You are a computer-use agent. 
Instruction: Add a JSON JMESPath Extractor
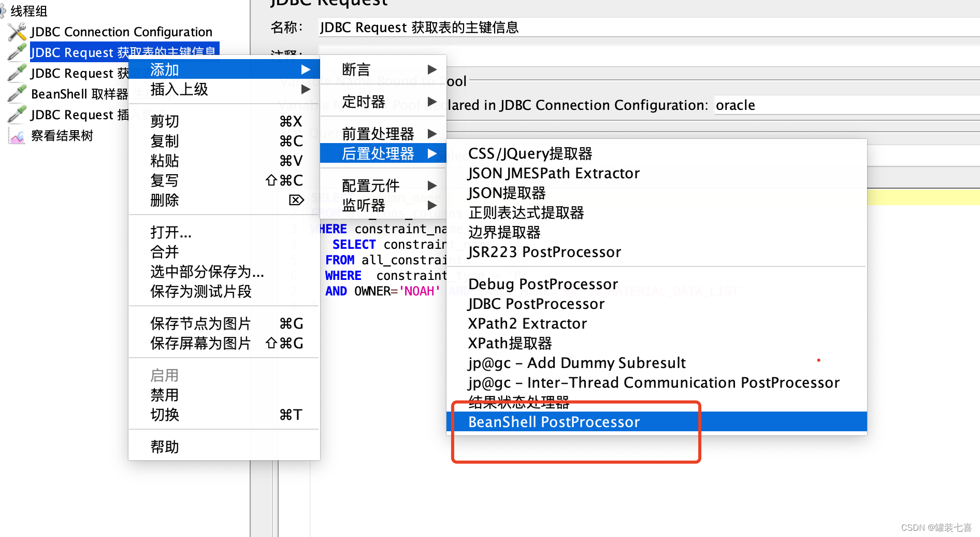657,173
